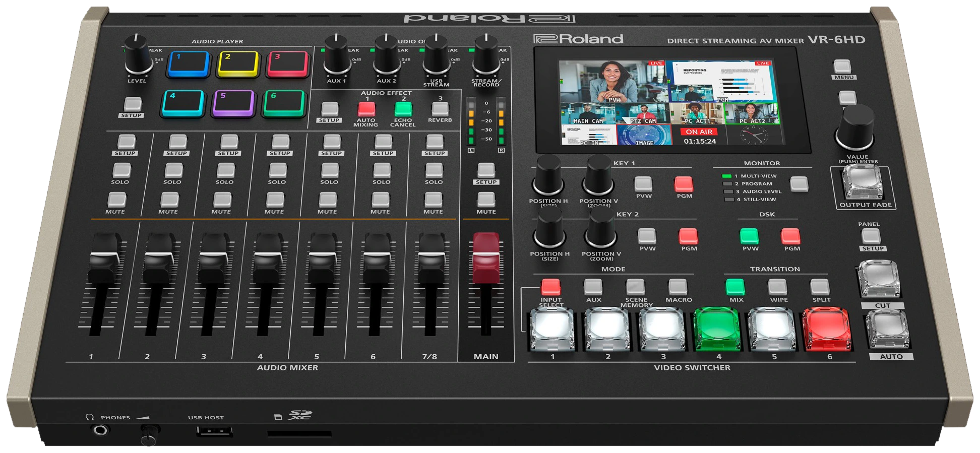Click the AUX 1 level knob
Viewport: 980px width, 453px height.
point(336,55)
